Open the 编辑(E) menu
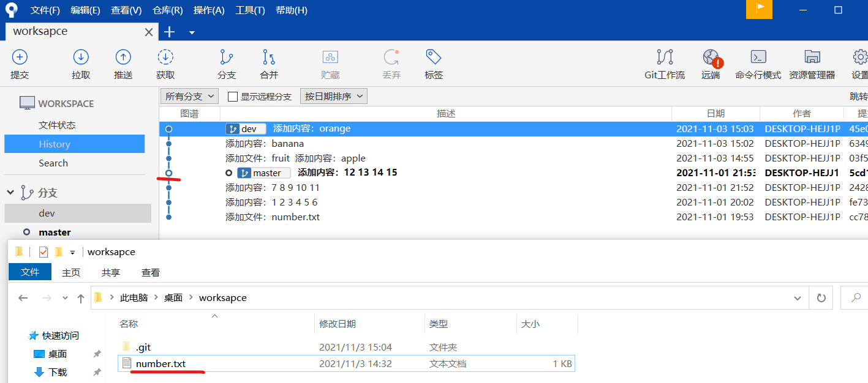Image resolution: width=868 pixels, height=383 pixels. [86, 10]
